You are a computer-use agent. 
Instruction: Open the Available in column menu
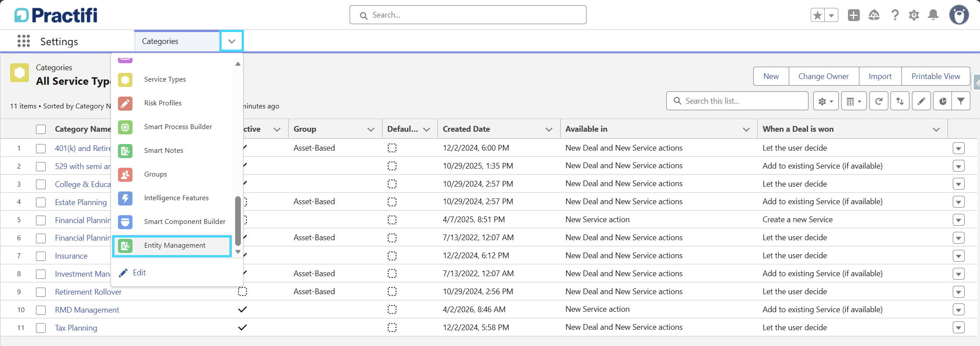pos(746,129)
